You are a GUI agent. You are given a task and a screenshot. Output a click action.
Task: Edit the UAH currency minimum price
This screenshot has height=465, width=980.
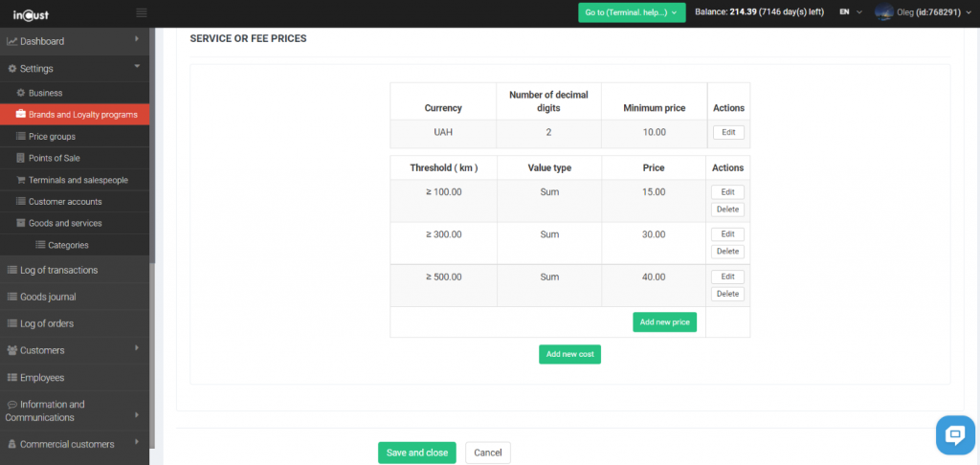coord(727,133)
